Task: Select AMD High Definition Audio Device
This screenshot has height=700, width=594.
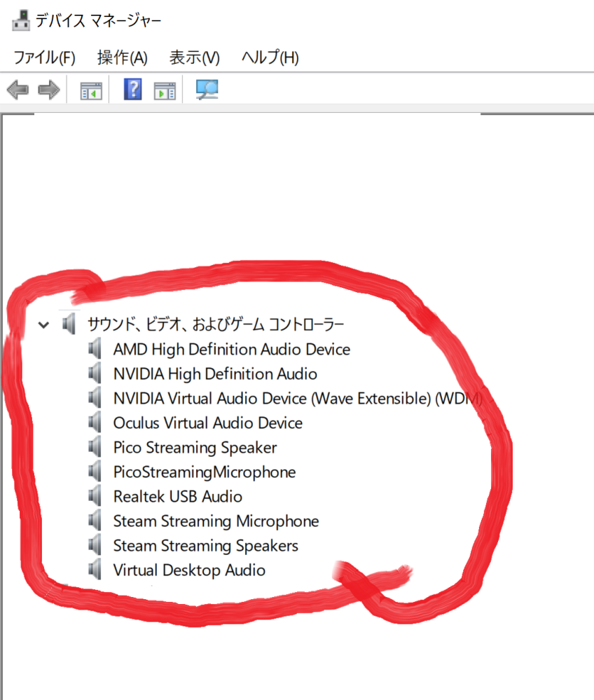Action: point(232,350)
